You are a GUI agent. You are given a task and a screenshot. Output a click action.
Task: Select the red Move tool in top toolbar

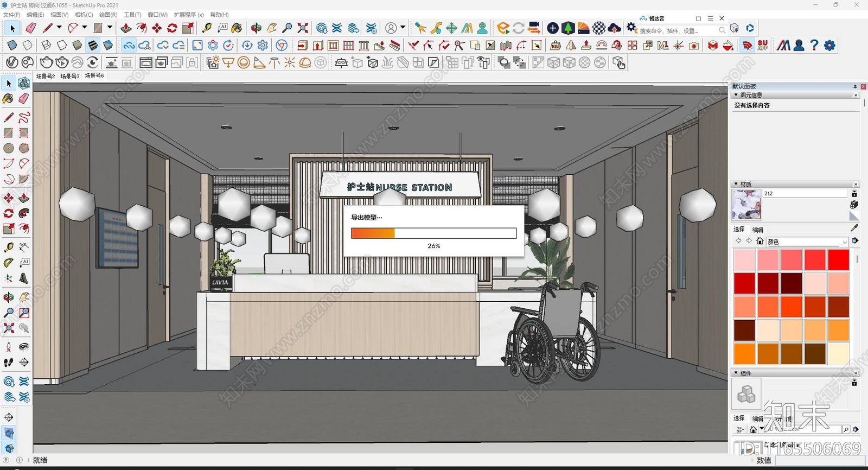coord(157,28)
